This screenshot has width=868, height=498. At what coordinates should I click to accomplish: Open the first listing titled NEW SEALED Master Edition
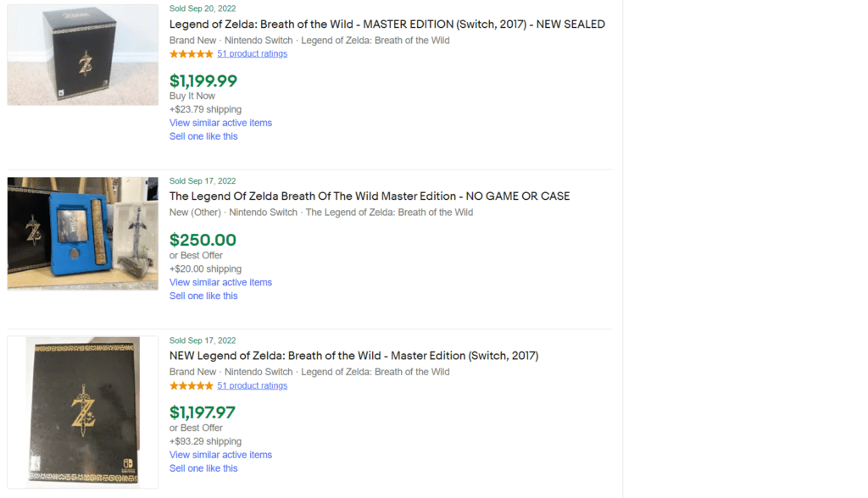point(387,24)
